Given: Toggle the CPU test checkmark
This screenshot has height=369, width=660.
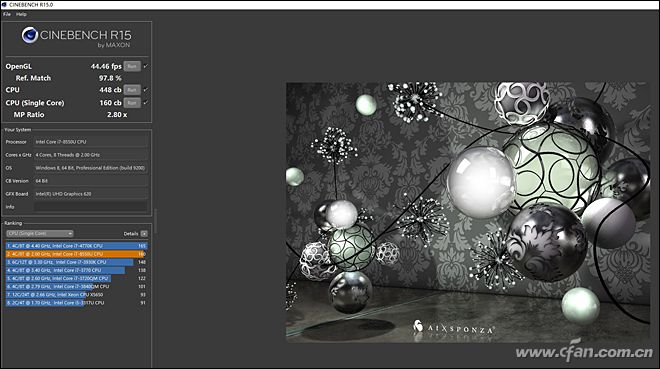Looking at the screenshot, I should click(x=146, y=90).
